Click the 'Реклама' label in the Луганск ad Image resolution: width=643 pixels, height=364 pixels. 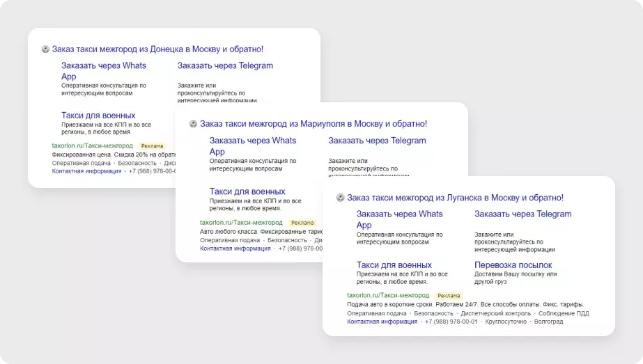tap(449, 296)
